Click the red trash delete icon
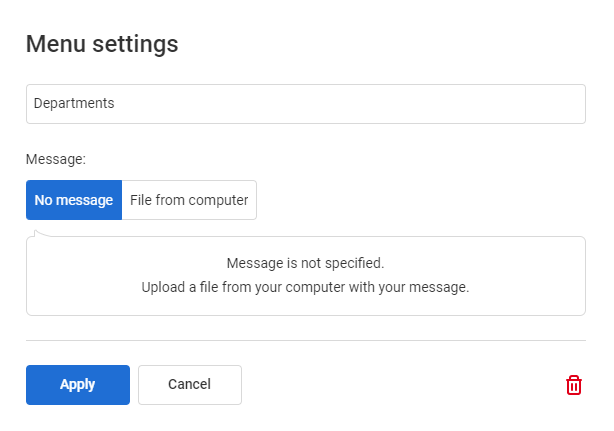 574,385
